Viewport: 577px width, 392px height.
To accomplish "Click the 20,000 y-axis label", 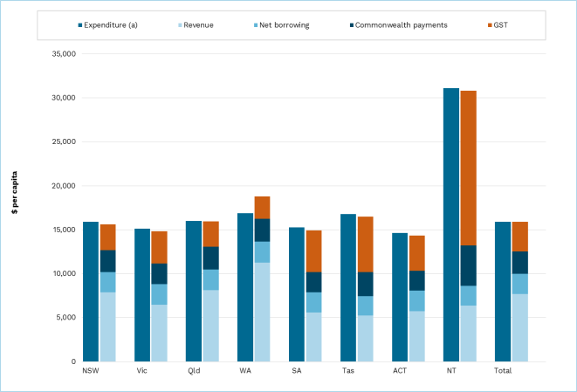I will [x=64, y=186].
